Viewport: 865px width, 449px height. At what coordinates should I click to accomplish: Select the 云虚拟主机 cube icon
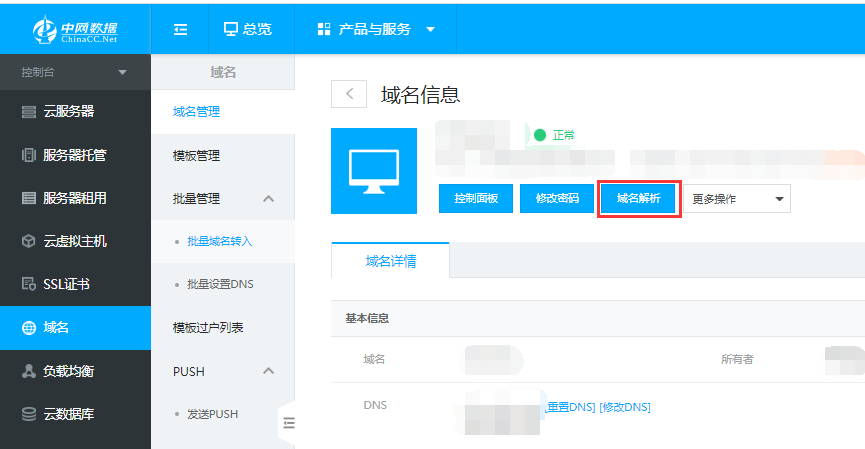(x=29, y=241)
